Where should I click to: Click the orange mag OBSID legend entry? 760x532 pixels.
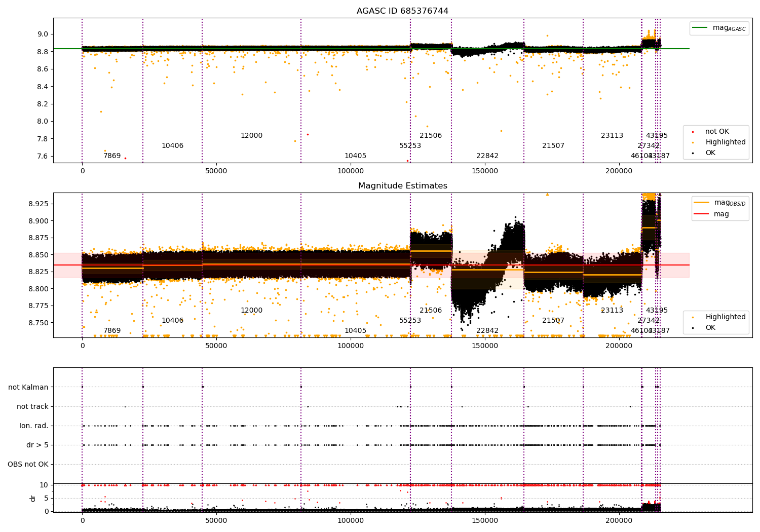[x=720, y=203]
